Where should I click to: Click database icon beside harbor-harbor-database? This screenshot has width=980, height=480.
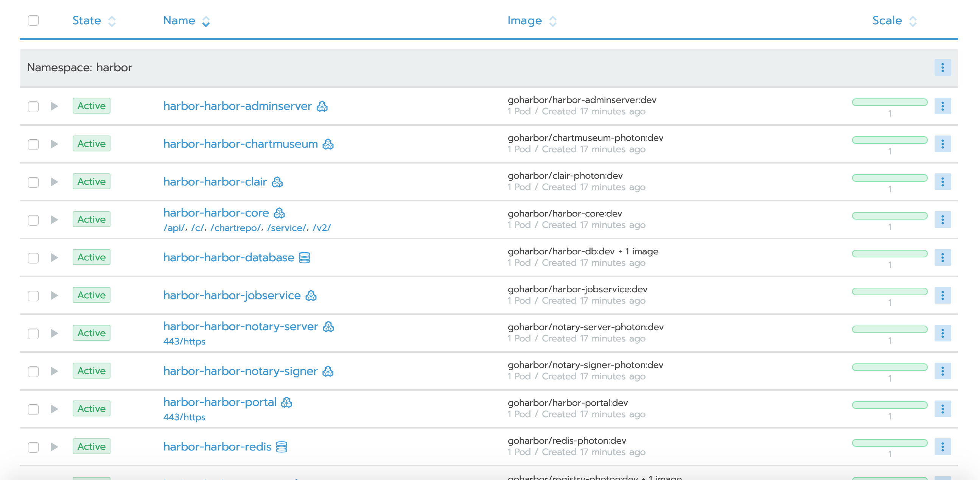pos(304,258)
